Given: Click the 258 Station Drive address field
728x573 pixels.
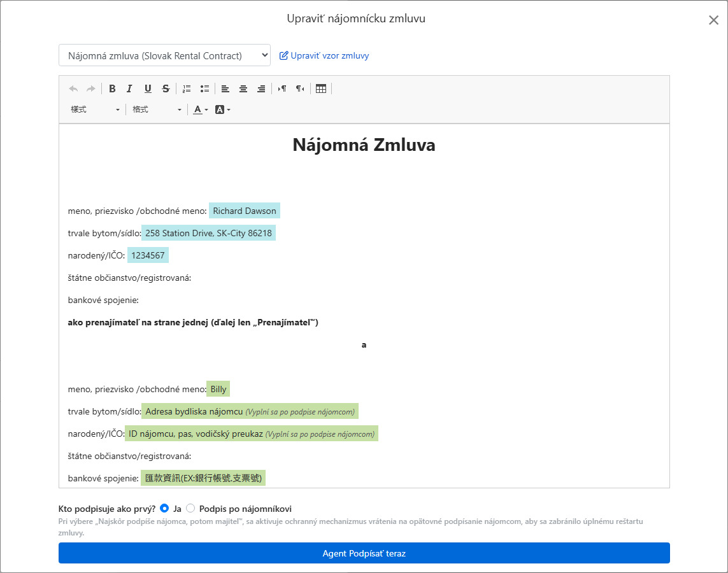Looking at the screenshot, I should (x=208, y=233).
